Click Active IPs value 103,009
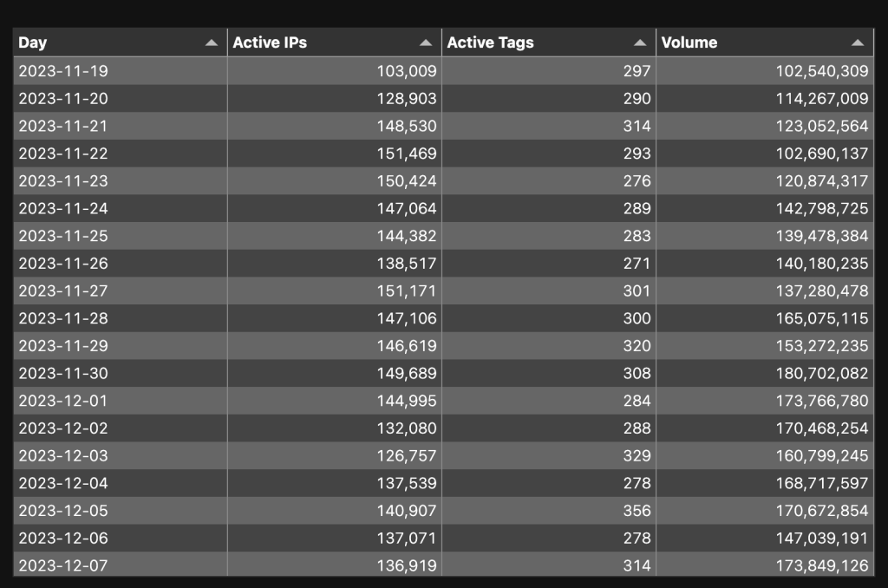The width and height of the screenshot is (888, 588). [407, 71]
